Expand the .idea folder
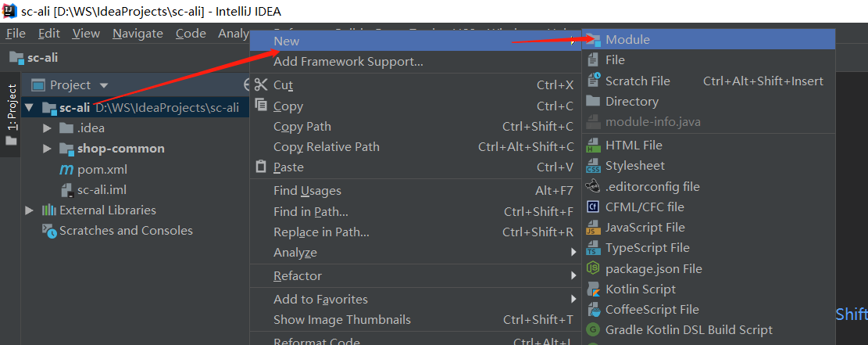Screen dimensions: 868x345 (48, 128)
